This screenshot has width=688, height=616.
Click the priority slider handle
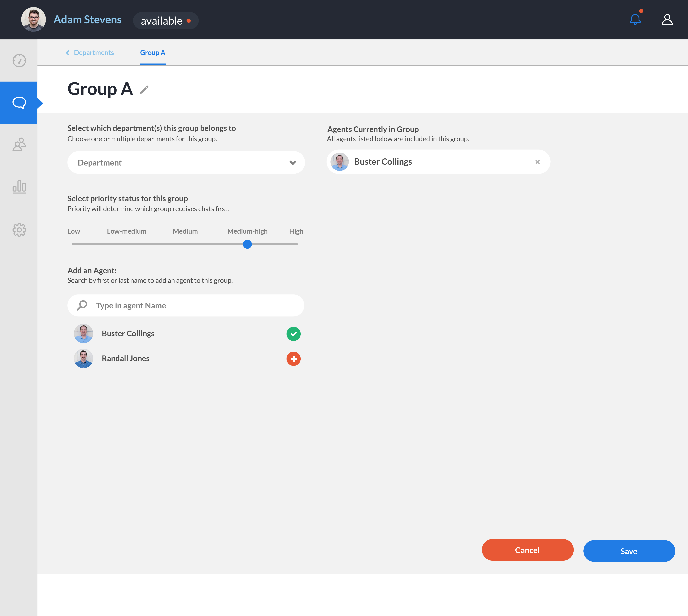[x=247, y=244]
